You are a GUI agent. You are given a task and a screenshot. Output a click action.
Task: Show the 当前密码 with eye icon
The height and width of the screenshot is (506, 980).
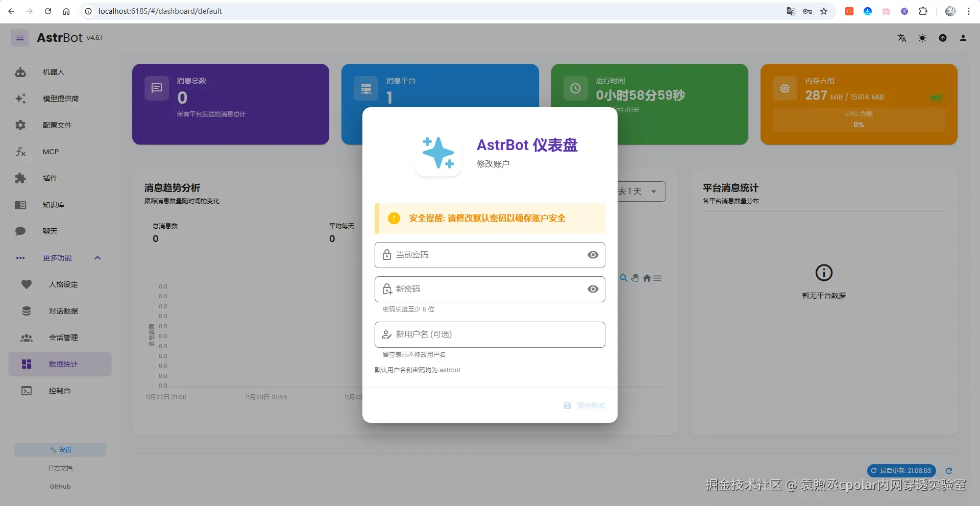593,255
